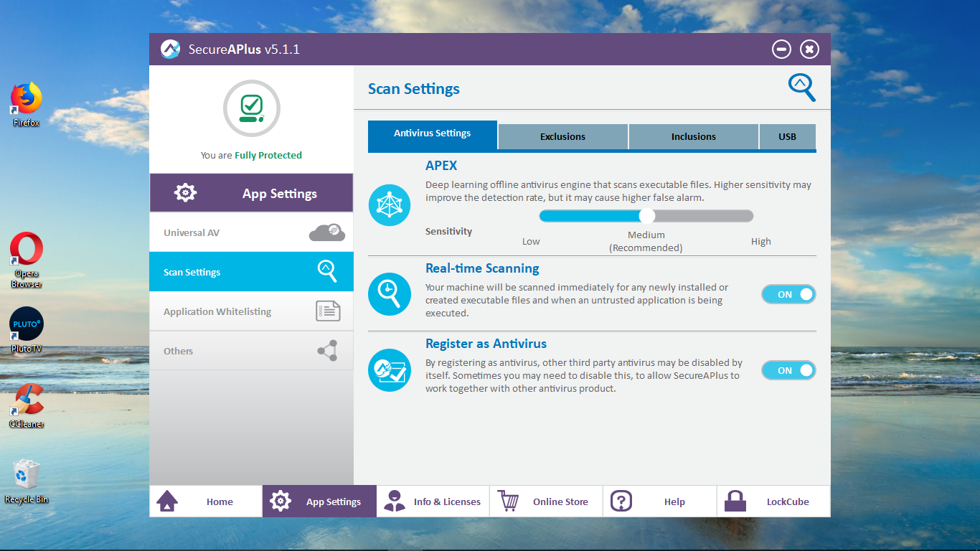Image resolution: width=980 pixels, height=551 pixels.
Task: Click the App Settings sidebar header
Action: (251, 193)
